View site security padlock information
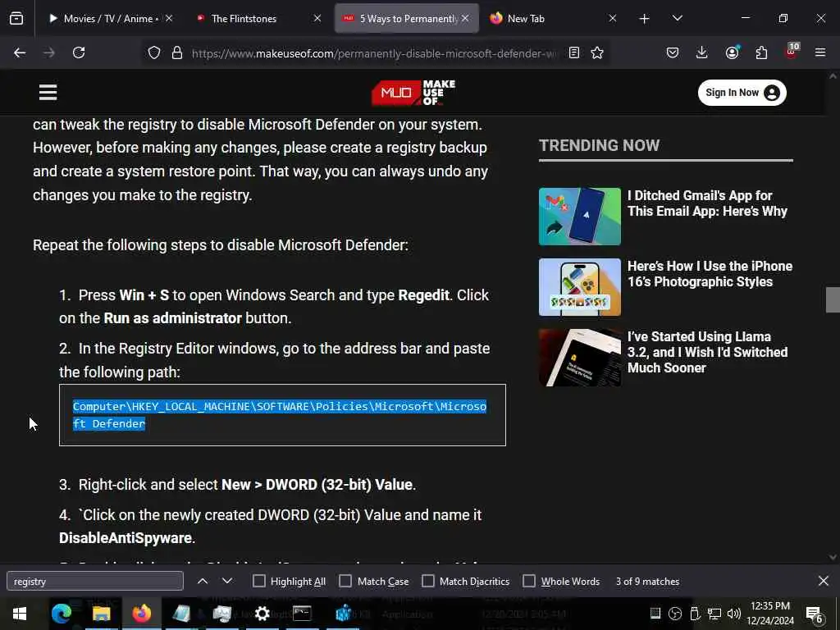Viewport: 840px width, 630px height. click(x=177, y=52)
